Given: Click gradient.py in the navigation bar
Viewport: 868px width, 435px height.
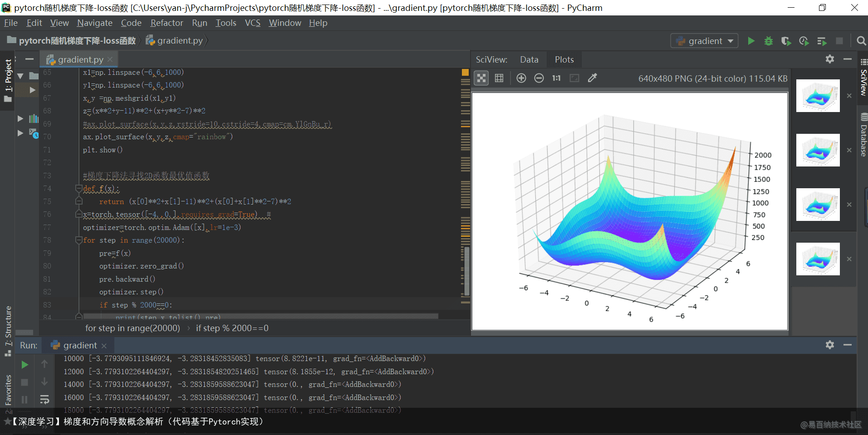Looking at the screenshot, I should [175, 41].
